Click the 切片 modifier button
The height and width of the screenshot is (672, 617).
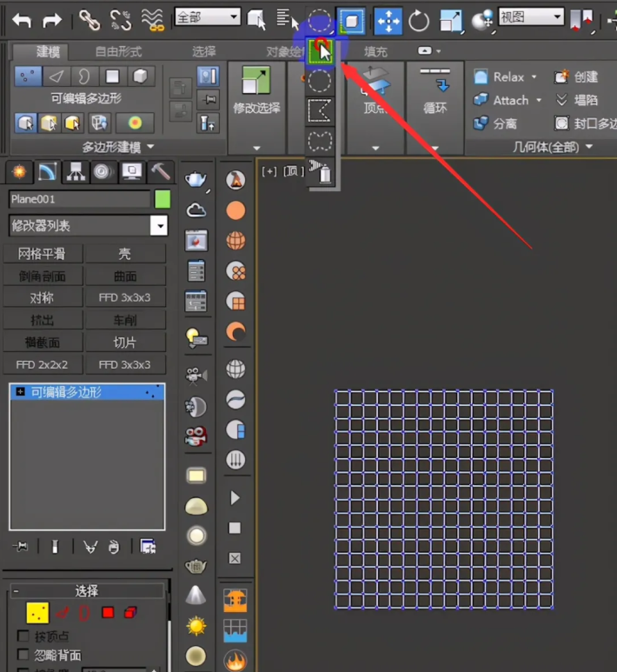[125, 343]
